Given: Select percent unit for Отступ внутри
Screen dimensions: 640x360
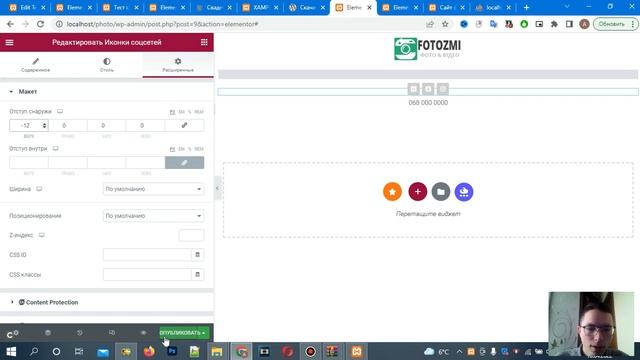Looking at the screenshot, I should coord(189,149).
